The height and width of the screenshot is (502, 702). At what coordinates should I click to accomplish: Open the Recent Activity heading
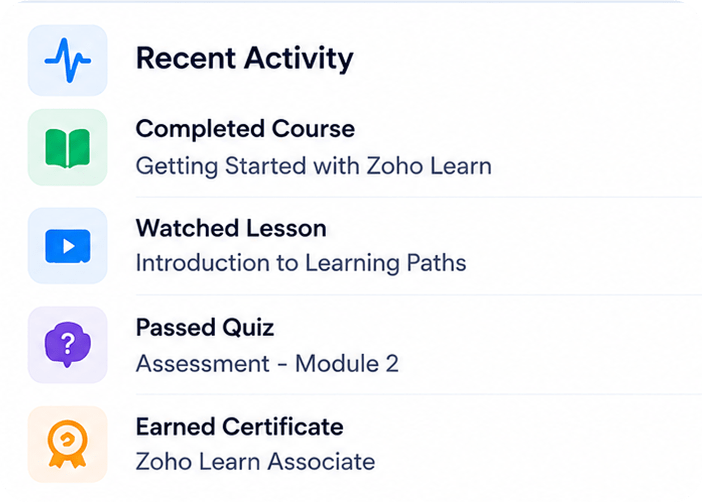tap(244, 58)
